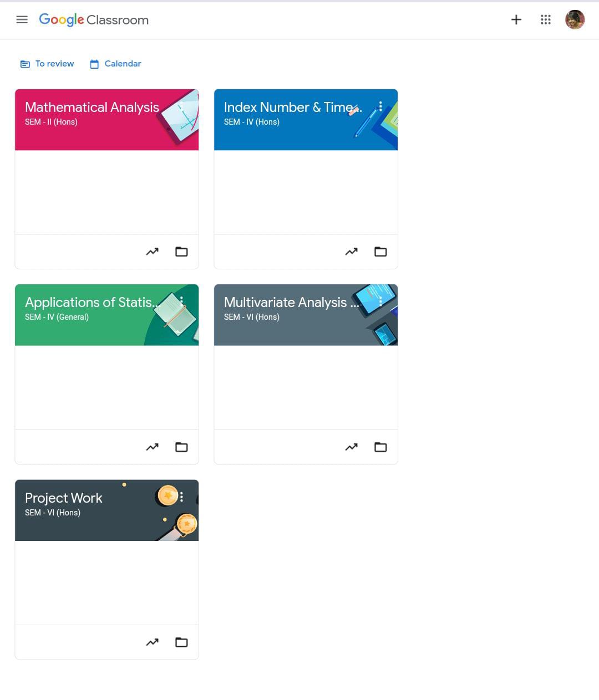Open gradebook for Applications of Statistics class
The height and width of the screenshot is (700, 599).
(152, 447)
